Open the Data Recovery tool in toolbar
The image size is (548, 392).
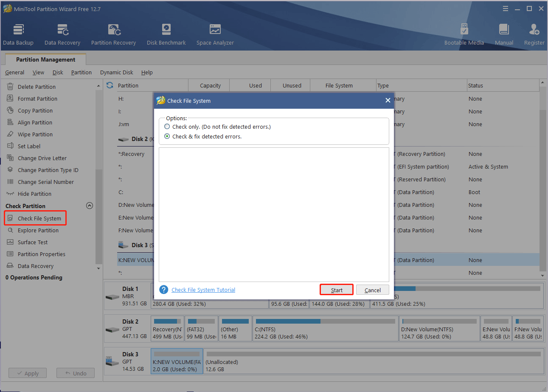click(62, 35)
